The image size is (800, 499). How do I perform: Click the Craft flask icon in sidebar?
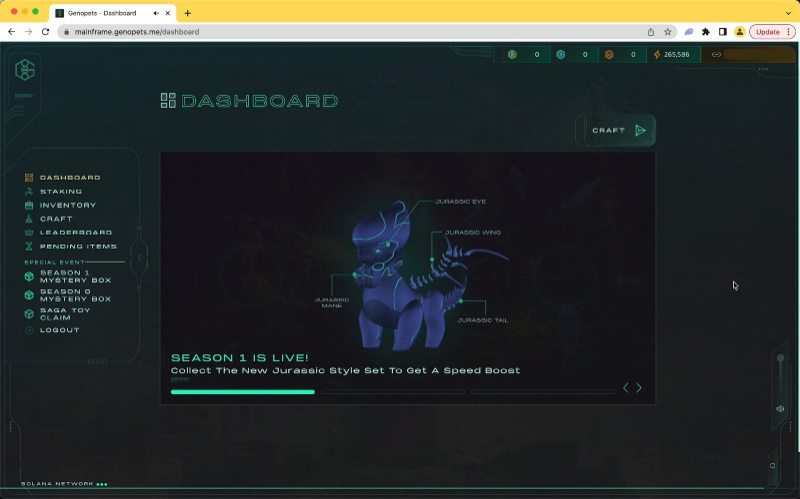point(29,219)
